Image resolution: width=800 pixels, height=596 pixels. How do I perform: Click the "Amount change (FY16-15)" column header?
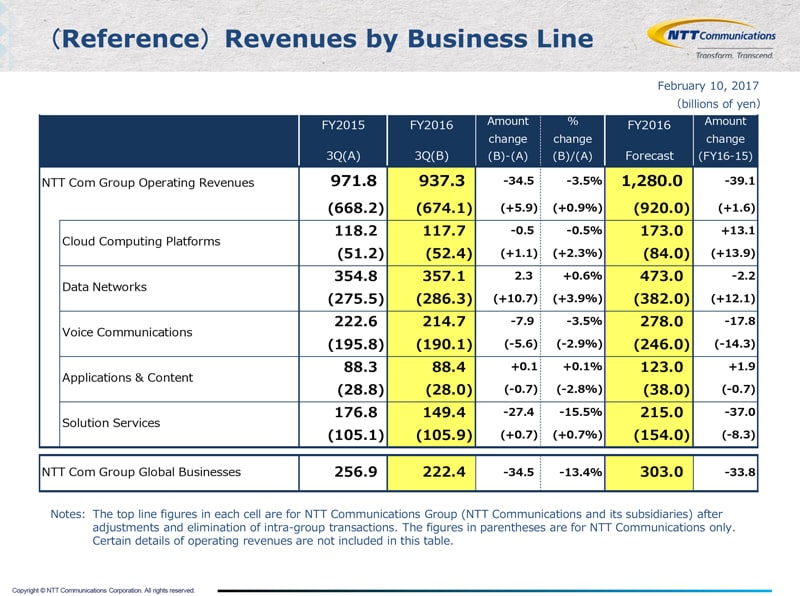(725, 139)
